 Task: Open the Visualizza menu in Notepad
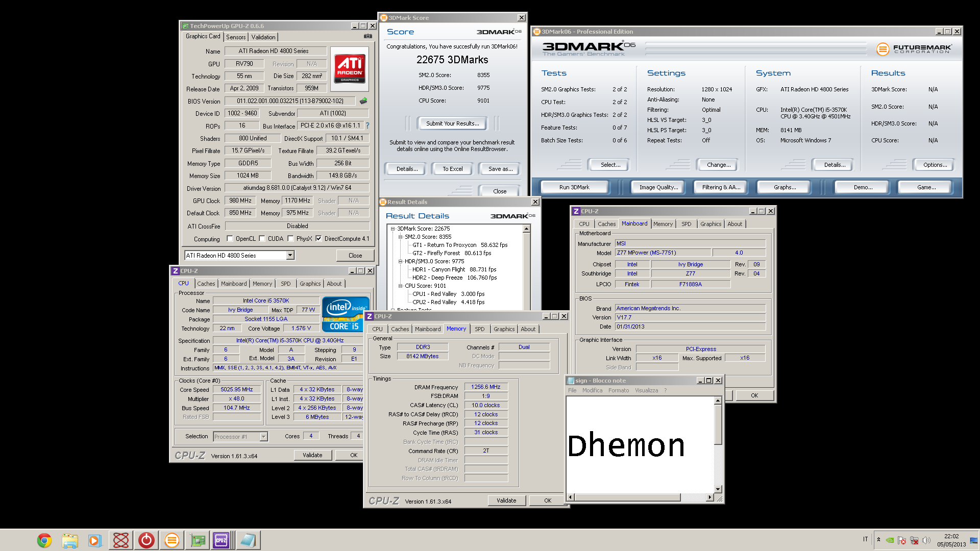[x=646, y=390]
